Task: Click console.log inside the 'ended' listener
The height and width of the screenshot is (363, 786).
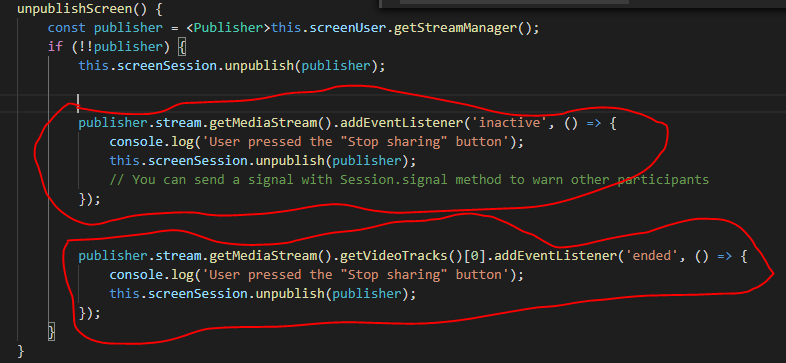Action: (151, 275)
